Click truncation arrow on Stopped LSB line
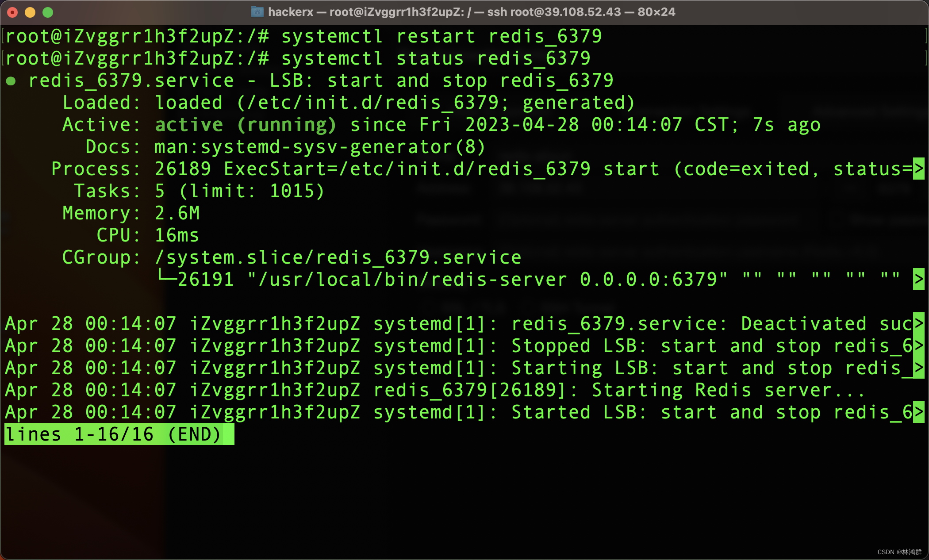Viewport: 929px width, 560px height. (x=918, y=345)
